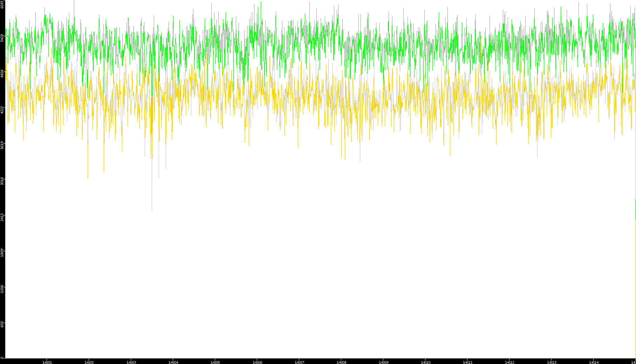The width and height of the screenshot is (636, 364).
Task: Select the 14:04 time axis label
Action: click(173, 362)
